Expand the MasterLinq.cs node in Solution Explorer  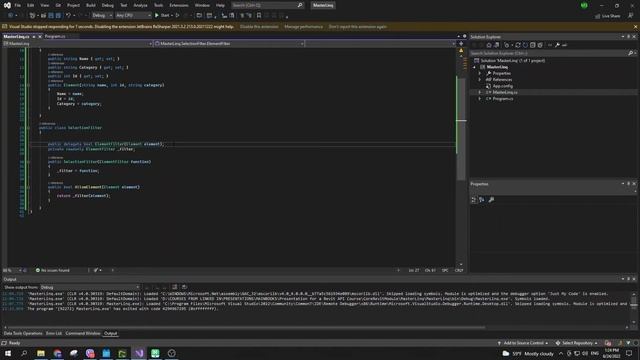pyautogui.click(x=480, y=92)
